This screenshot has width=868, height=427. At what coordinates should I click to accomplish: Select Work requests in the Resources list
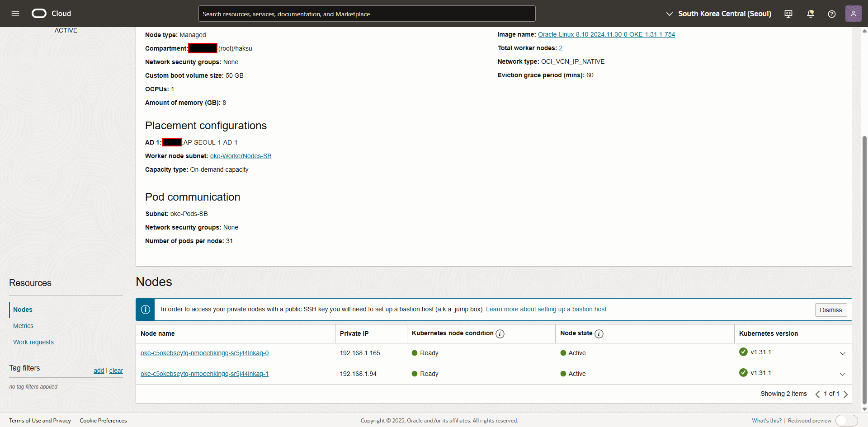[x=33, y=342]
